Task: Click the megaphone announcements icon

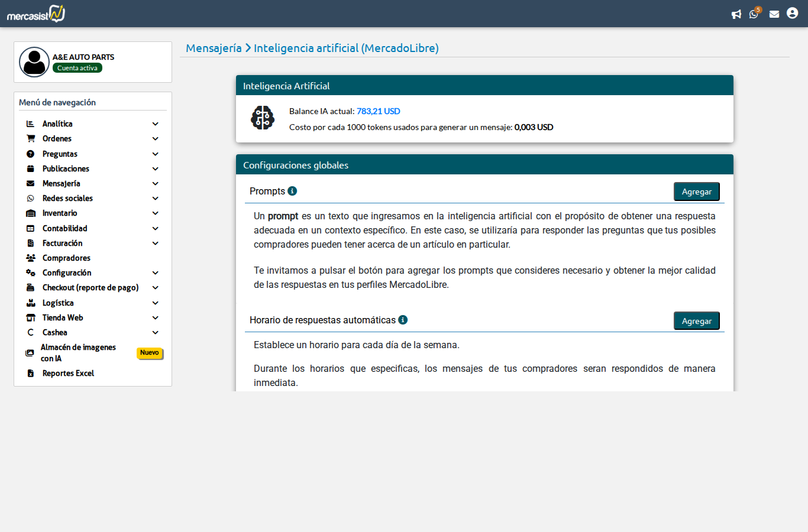Action: (x=736, y=14)
